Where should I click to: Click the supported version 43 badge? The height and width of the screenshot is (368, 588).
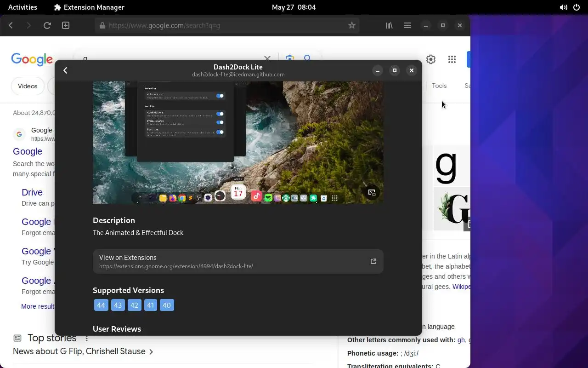pos(118,305)
